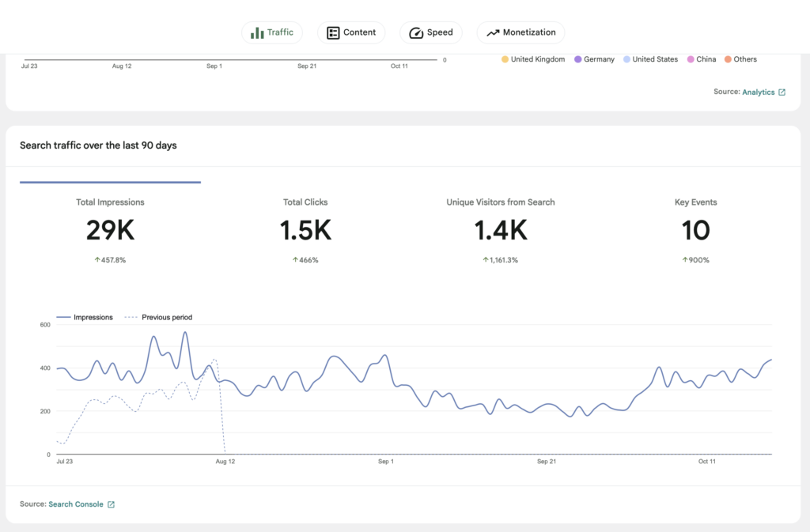Click the Sep 1 label on the impressions chart
The height and width of the screenshot is (532, 810).
386,462
